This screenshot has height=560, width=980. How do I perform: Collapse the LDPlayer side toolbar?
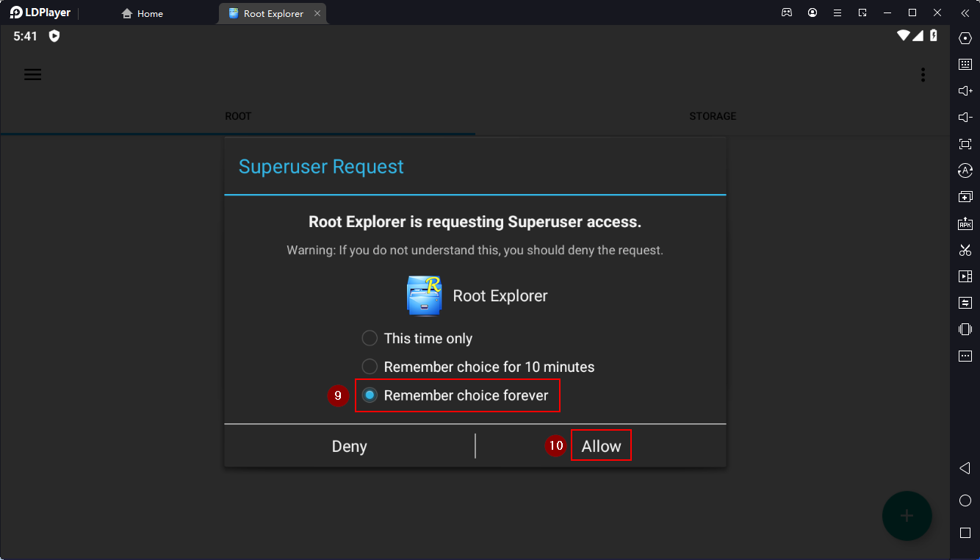[965, 12]
